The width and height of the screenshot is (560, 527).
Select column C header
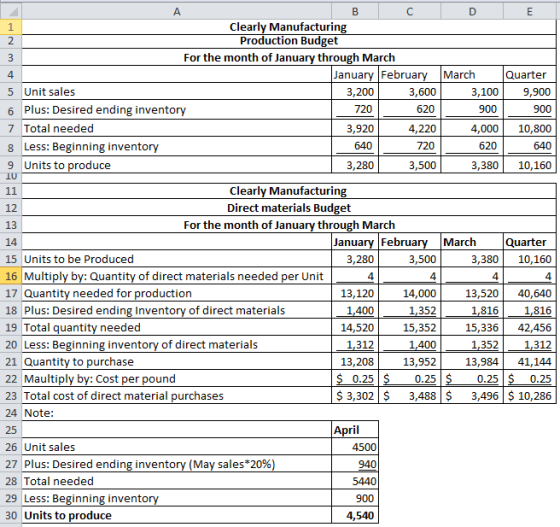[410, 11]
